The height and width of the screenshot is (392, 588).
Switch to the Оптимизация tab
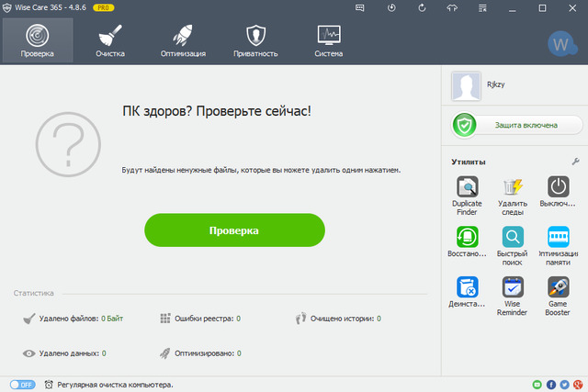[x=182, y=40]
